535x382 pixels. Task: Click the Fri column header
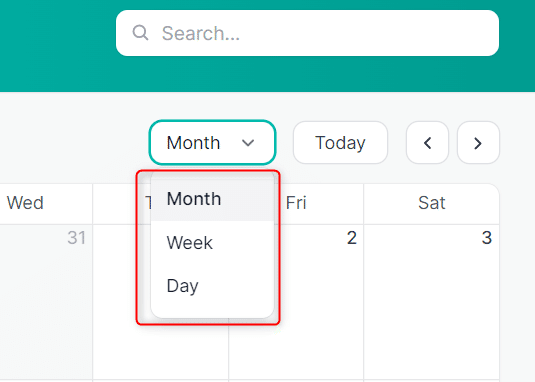click(296, 203)
